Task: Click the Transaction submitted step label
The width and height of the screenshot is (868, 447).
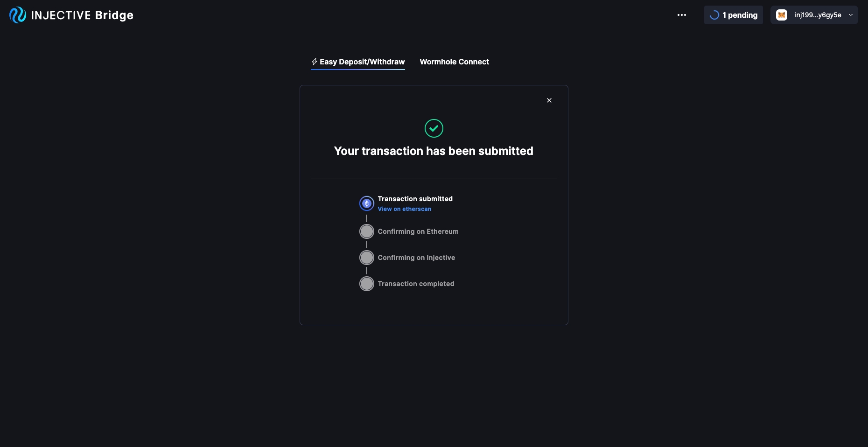Action: pyautogui.click(x=415, y=199)
